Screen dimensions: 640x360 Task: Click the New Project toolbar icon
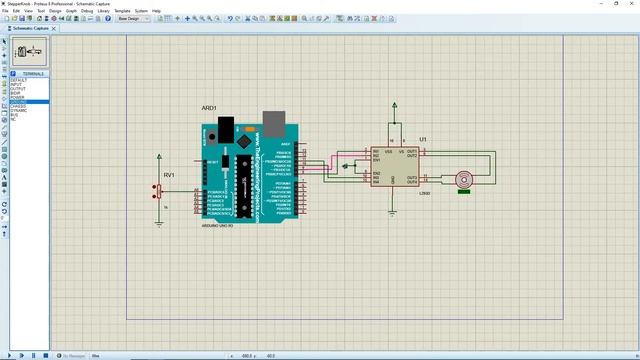click(7, 19)
